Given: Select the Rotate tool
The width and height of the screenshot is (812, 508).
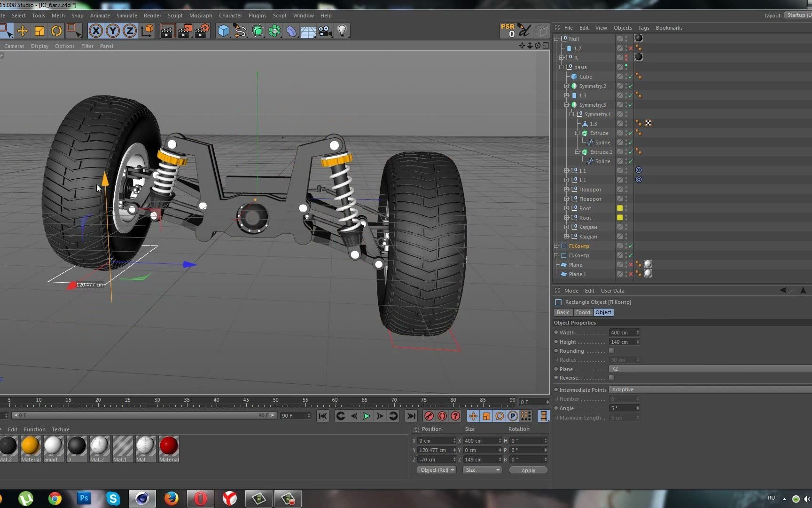Looking at the screenshot, I should pos(56,31).
